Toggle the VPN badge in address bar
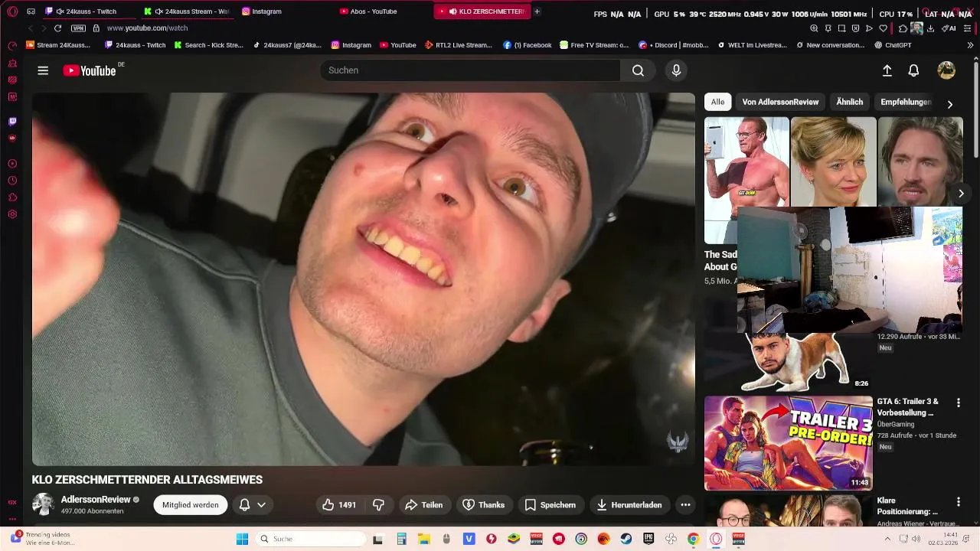Image resolution: width=980 pixels, height=551 pixels. point(78,28)
